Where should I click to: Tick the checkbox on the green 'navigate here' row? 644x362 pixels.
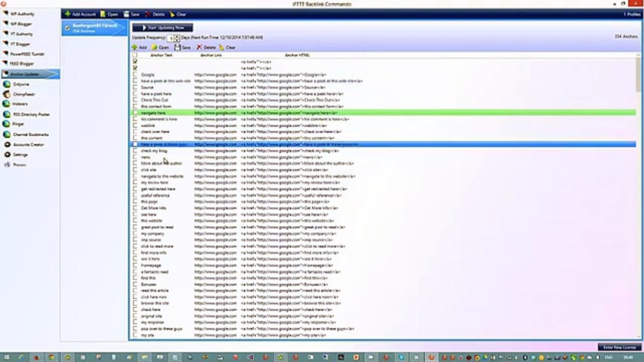pyautogui.click(x=135, y=113)
